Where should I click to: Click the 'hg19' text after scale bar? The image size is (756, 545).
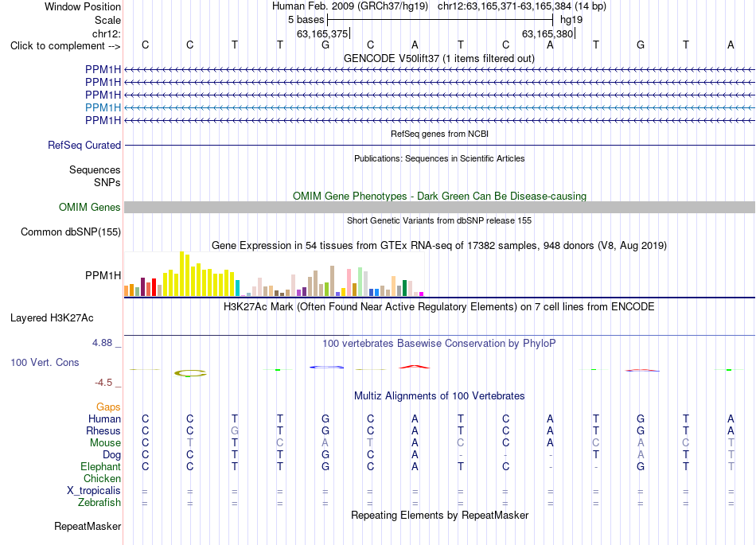click(571, 20)
